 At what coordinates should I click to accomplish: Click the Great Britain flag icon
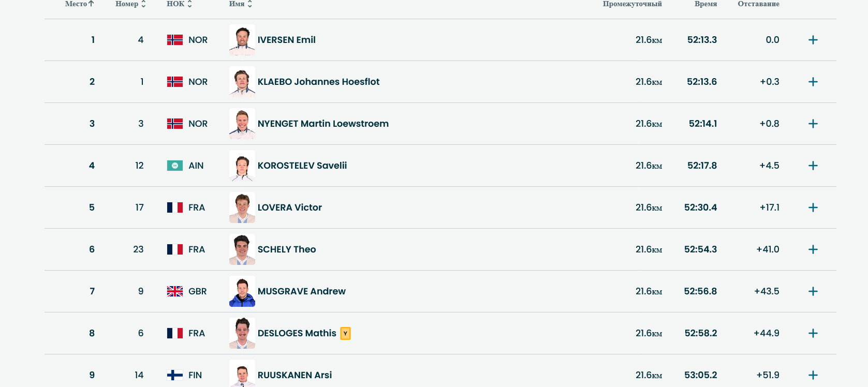175,291
